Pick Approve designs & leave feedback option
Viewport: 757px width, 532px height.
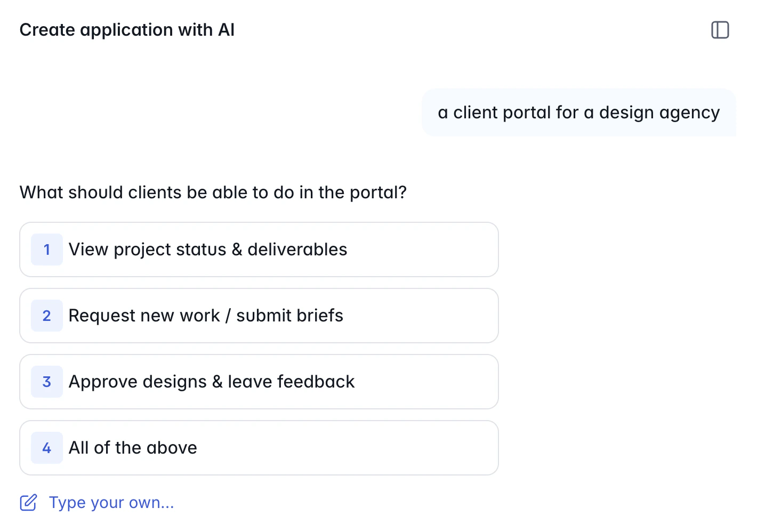[211, 382]
